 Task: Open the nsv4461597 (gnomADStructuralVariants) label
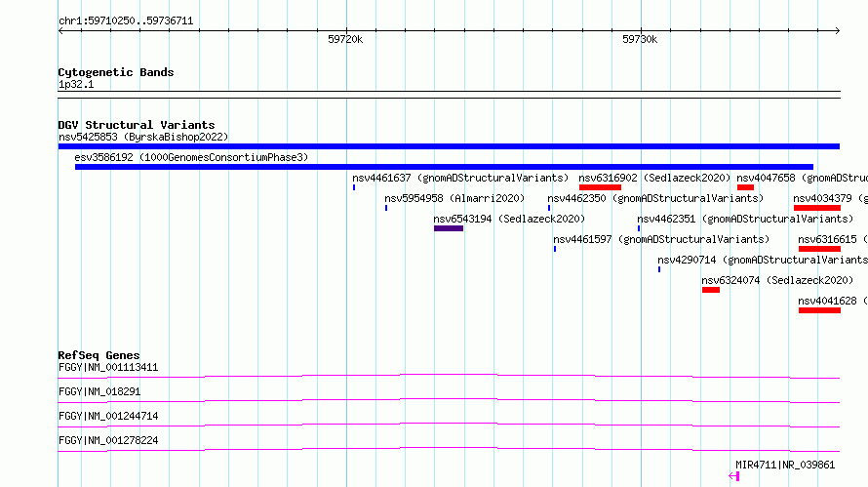[x=661, y=239]
